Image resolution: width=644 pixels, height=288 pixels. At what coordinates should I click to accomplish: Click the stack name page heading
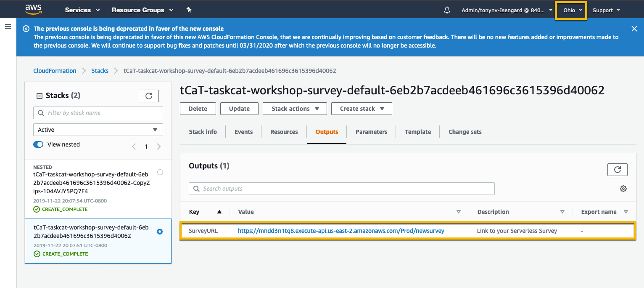click(x=392, y=90)
